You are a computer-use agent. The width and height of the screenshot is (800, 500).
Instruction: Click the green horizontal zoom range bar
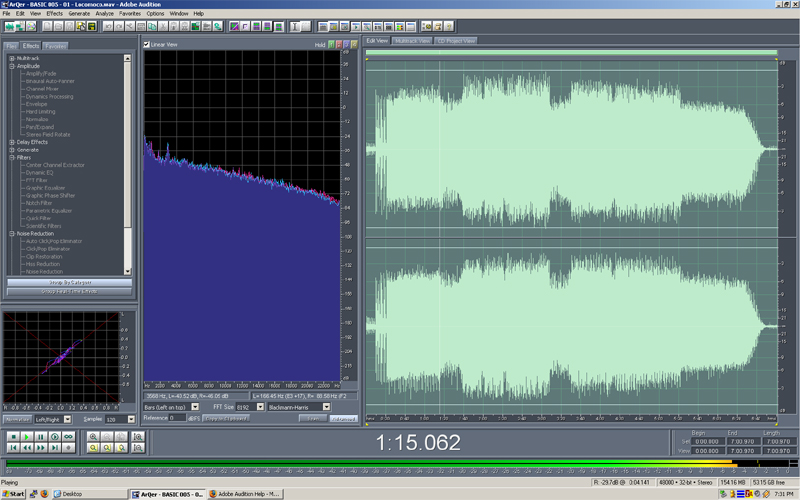coord(571,53)
